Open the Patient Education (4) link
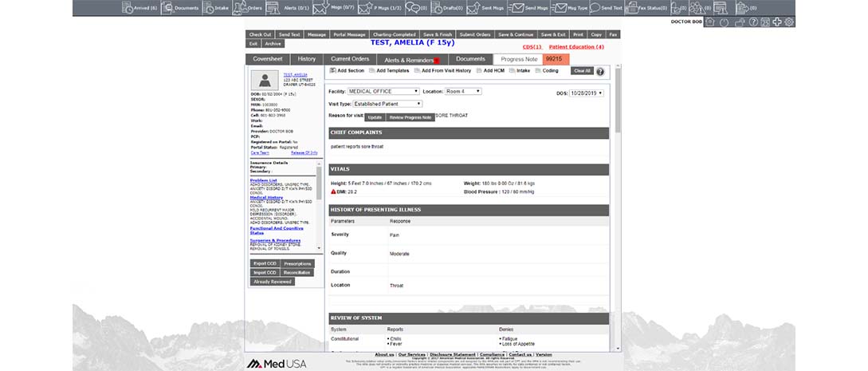 pyautogui.click(x=576, y=47)
